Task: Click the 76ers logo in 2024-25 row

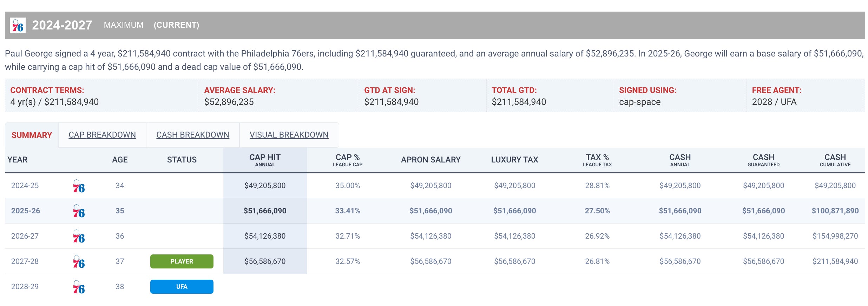Action: pos(79,186)
